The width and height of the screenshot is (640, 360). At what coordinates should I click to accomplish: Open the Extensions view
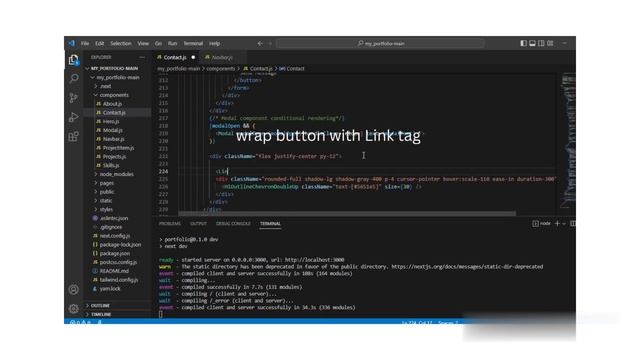tap(73, 136)
